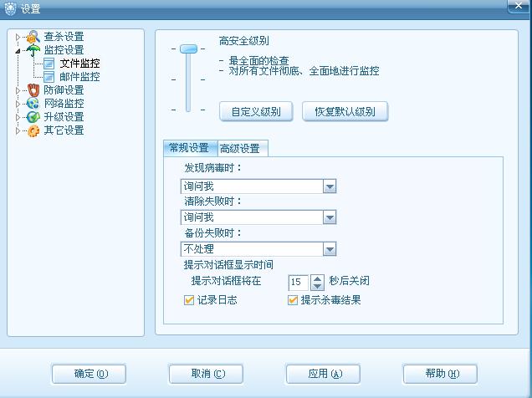Click the shield icon in title bar
532x398 pixels.
(10, 8)
